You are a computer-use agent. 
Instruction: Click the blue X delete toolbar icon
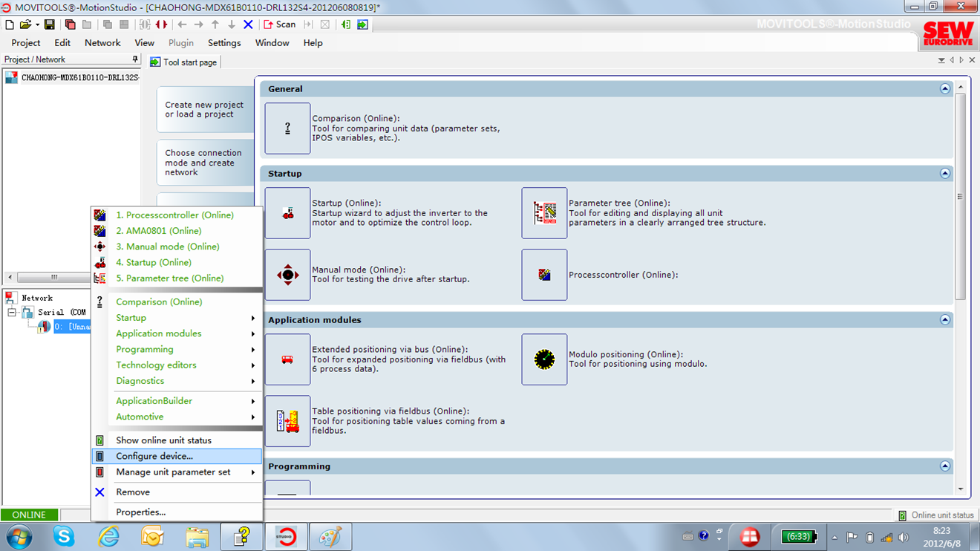coord(248,25)
